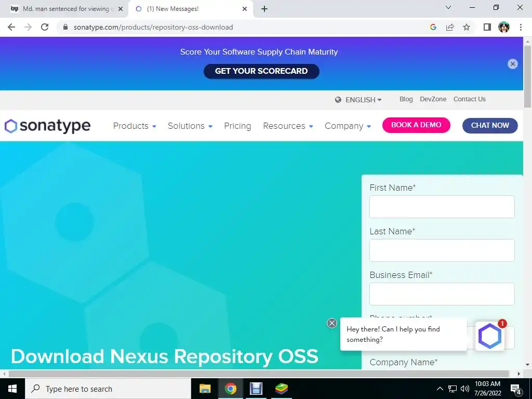Click the browser back arrow

(x=11, y=27)
